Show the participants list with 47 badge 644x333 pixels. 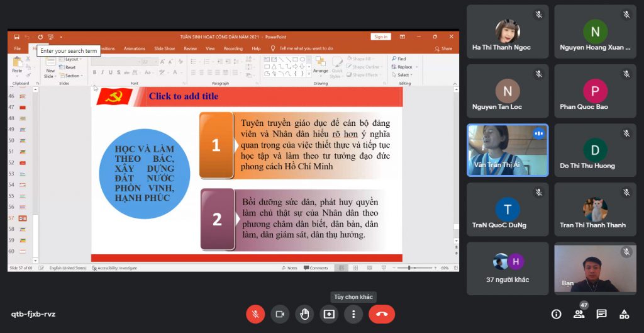click(579, 314)
